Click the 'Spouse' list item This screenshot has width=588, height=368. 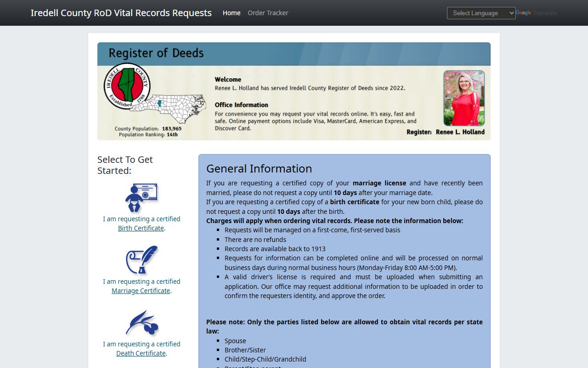pyautogui.click(x=235, y=341)
